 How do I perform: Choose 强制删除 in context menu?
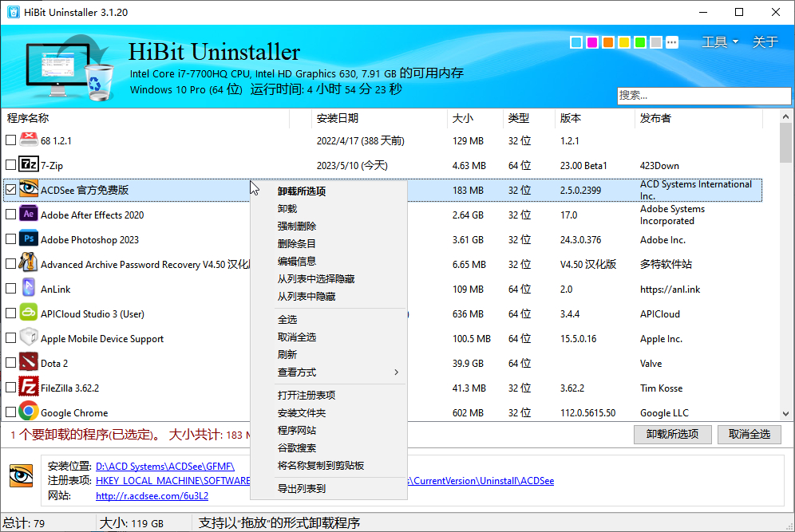pos(329,226)
